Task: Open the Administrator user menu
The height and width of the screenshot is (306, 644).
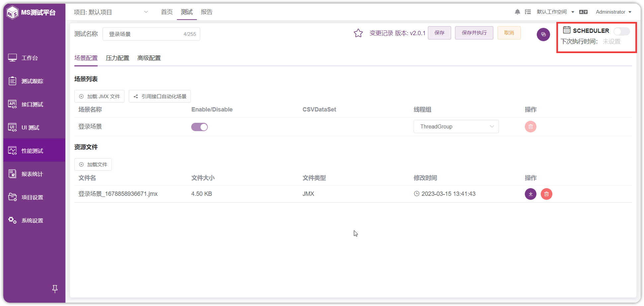Action: point(613,12)
